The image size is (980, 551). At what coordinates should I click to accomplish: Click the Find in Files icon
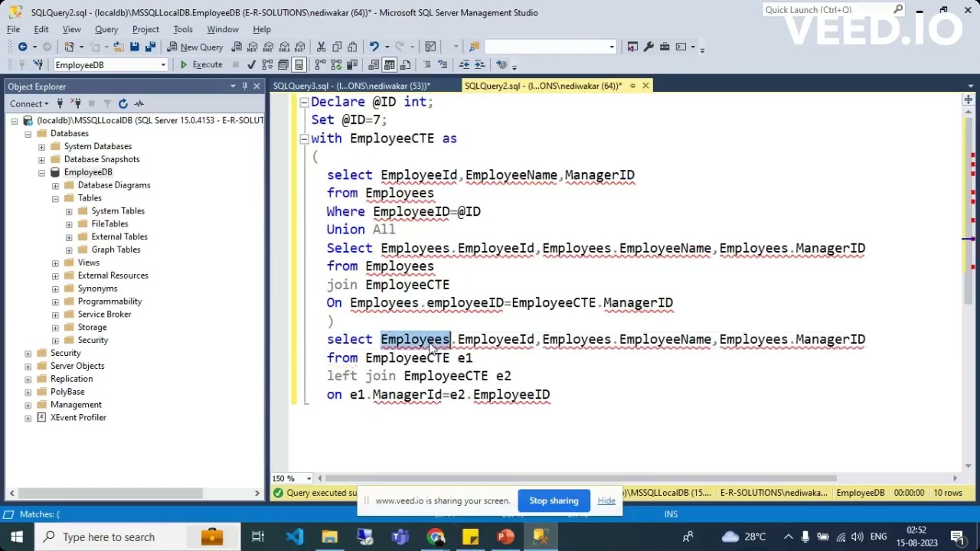[x=474, y=47]
